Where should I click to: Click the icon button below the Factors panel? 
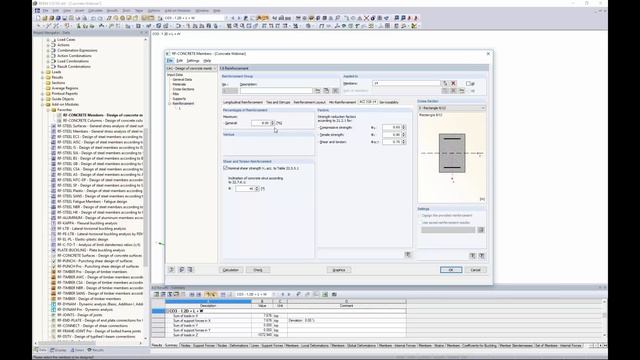point(408,254)
